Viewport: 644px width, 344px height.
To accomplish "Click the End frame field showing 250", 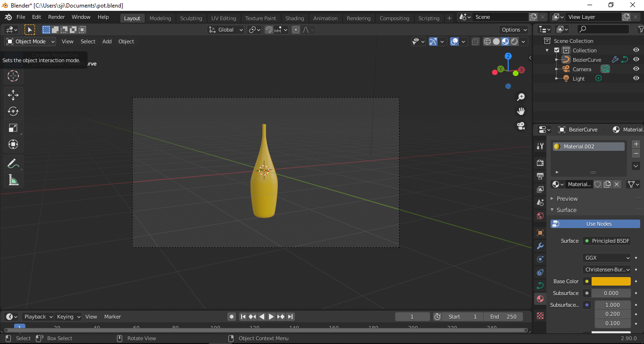I will tap(503, 317).
